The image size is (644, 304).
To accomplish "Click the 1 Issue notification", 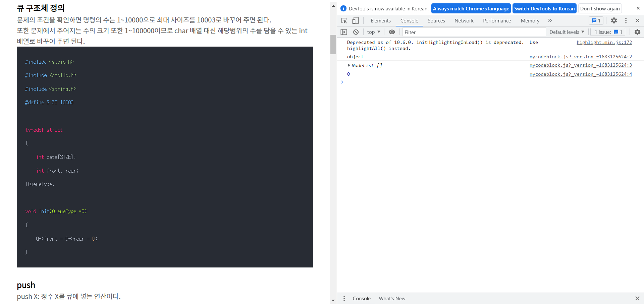I will click(x=607, y=32).
